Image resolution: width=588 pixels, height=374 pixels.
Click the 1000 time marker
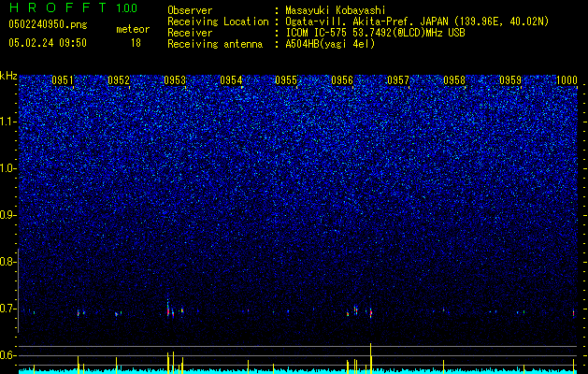coord(566,80)
